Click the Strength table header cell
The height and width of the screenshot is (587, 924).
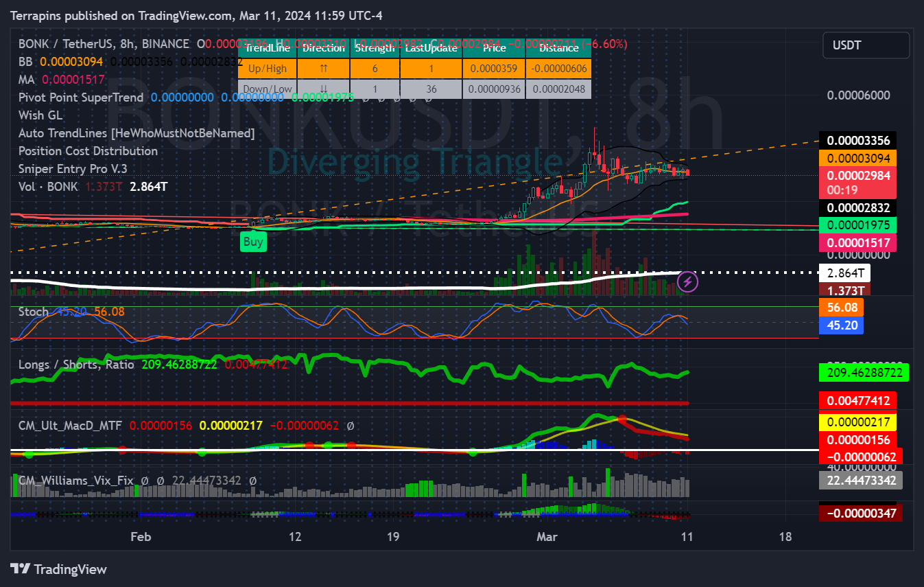click(375, 48)
